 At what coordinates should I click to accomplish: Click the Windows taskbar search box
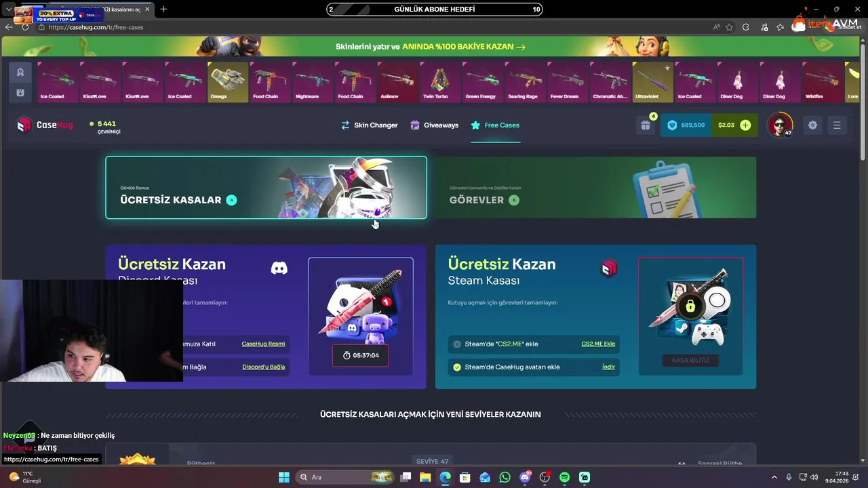click(x=346, y=477)
